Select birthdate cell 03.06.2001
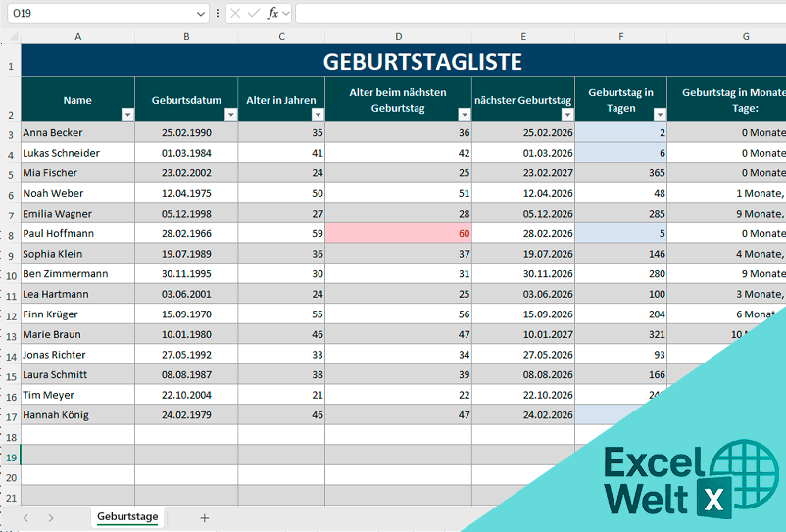786x532 pixels. 186,294
